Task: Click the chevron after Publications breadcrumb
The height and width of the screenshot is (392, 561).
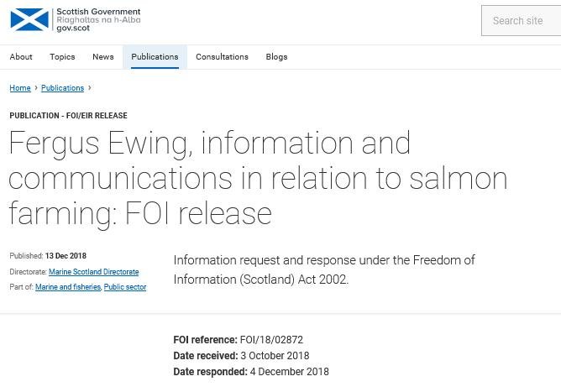Action: [x=90, y=88]
